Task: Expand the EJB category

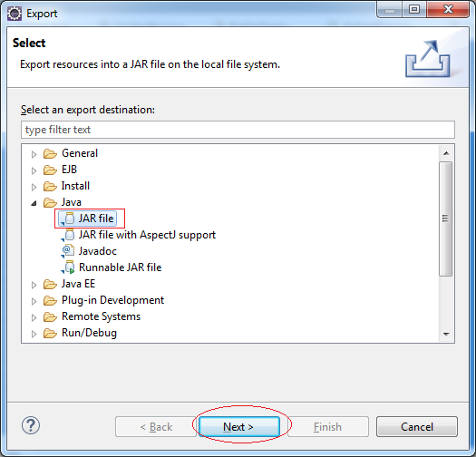Action: 34,170
